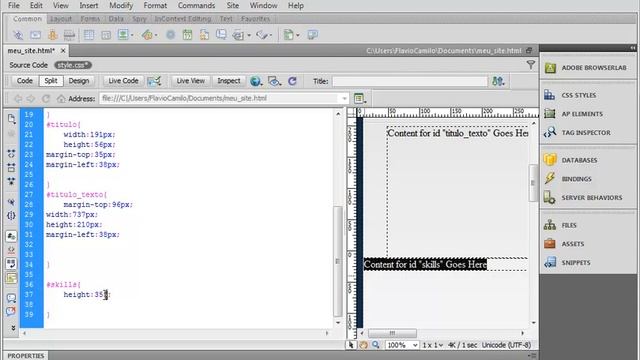
Task: Open the File menu
Action: click(13, 6)
